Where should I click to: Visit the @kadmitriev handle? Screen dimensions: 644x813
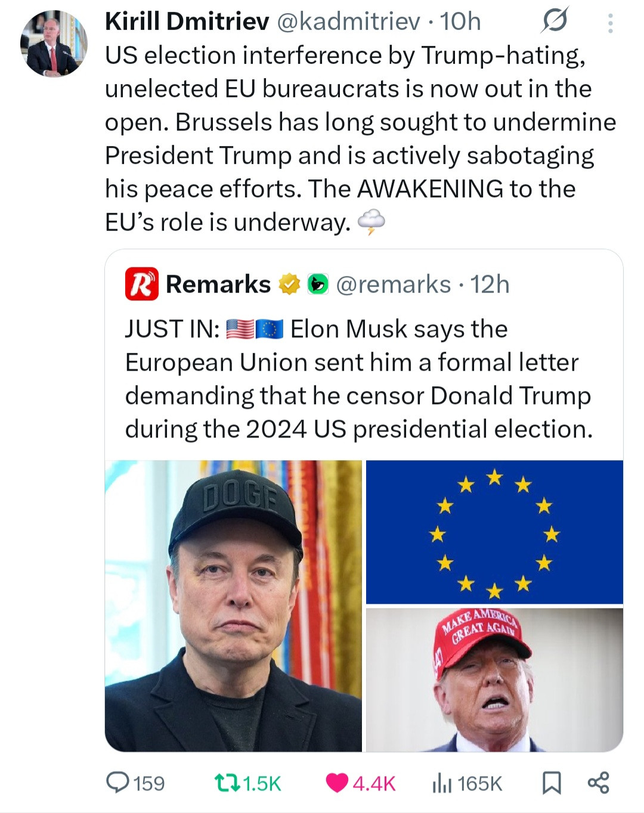348,21
